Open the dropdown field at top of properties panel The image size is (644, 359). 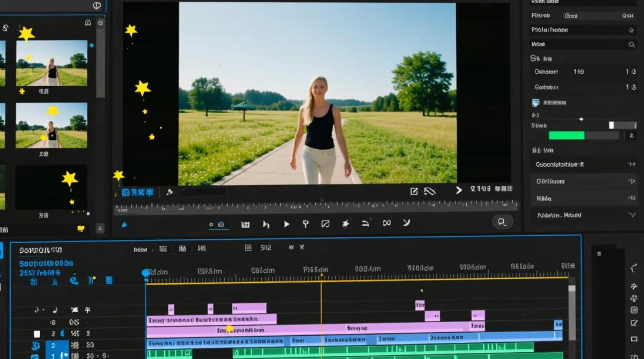point(599,15)
